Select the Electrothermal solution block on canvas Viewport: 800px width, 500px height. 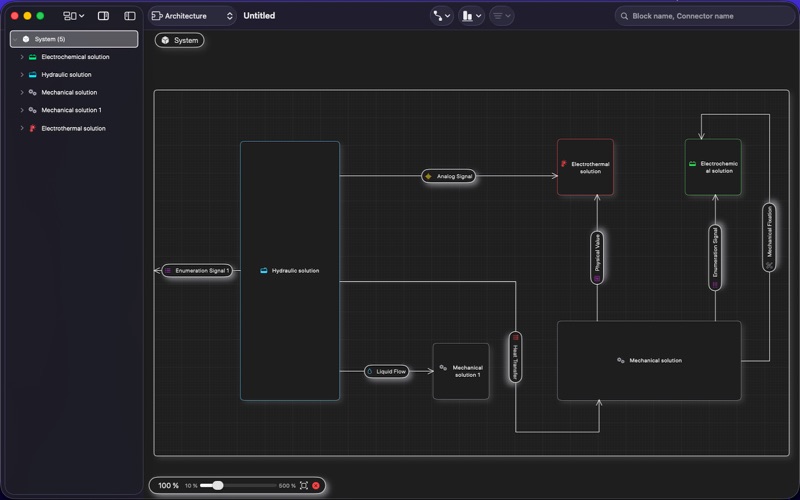click(585, 167)
